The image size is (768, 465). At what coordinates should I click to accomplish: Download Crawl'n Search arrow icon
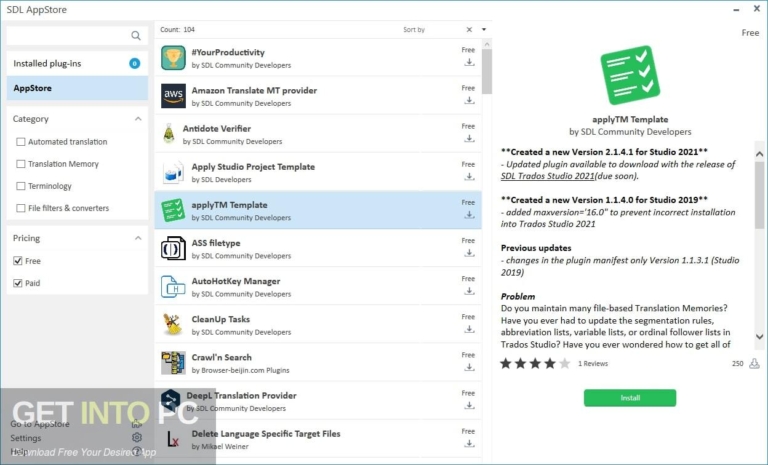pos(469,367)
